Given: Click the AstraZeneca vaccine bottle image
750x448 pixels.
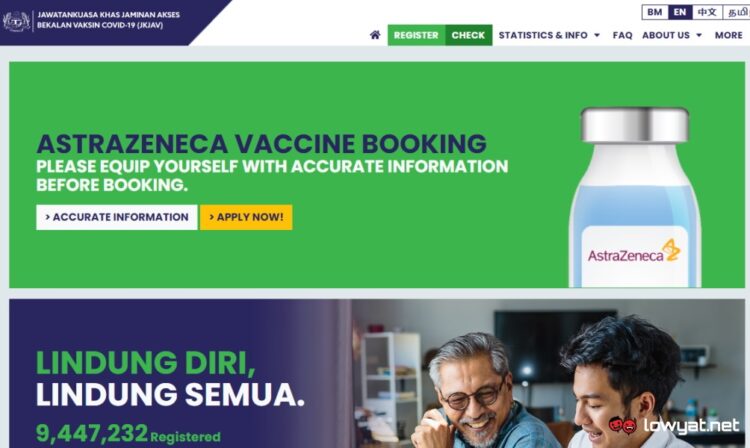Looking at the screenshot, I should [634, 197].
